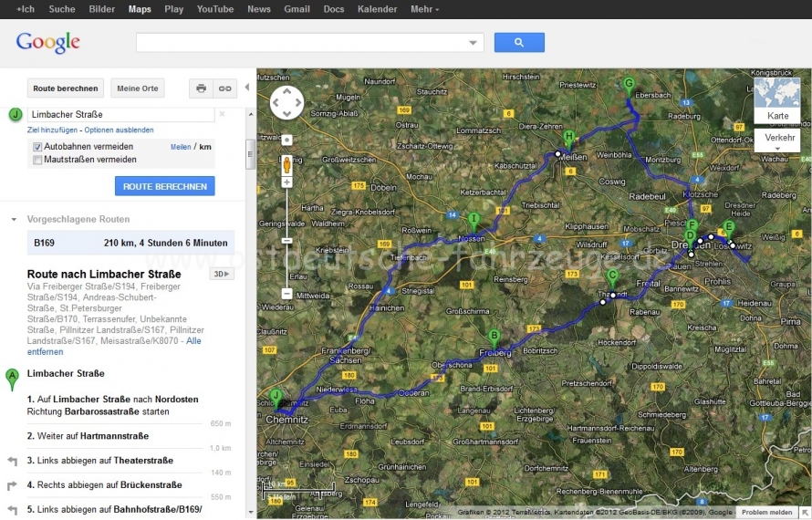This screenshot has width=812, height=520.
Task: Click step 4 Rechts abbiegen auf Brückenstraße
Action: (x=105, y=485)
